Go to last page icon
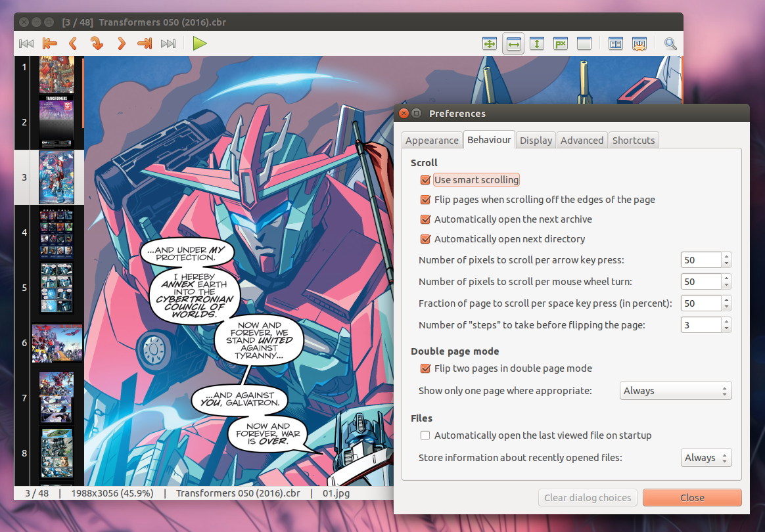This screenshot has height=532, width=765. pos(168,44)
